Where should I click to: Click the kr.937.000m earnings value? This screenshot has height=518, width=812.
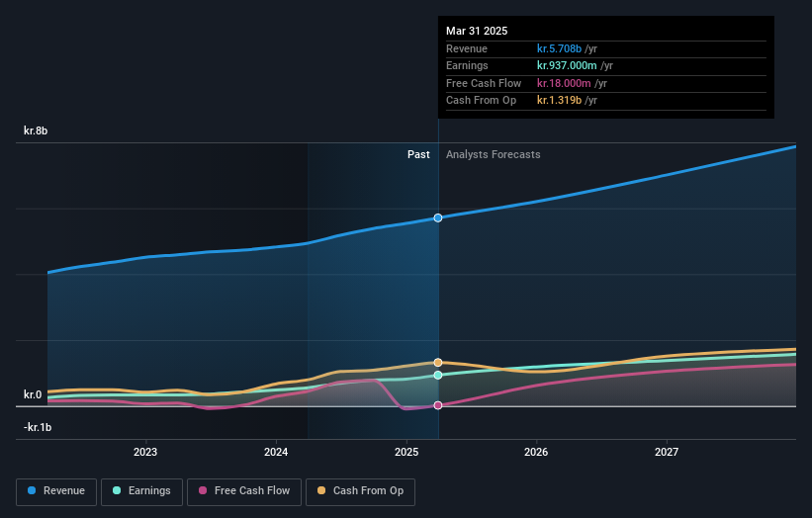(567, 65)
